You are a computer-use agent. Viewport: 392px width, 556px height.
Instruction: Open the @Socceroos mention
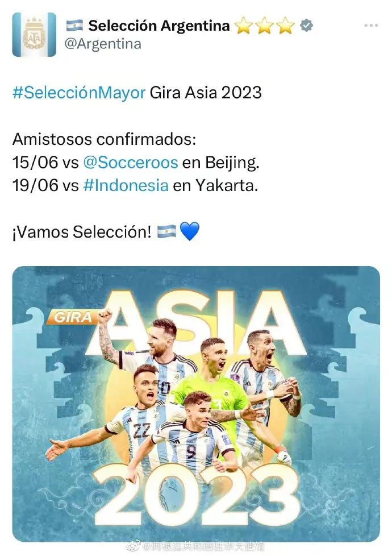(x=130, y=162)
